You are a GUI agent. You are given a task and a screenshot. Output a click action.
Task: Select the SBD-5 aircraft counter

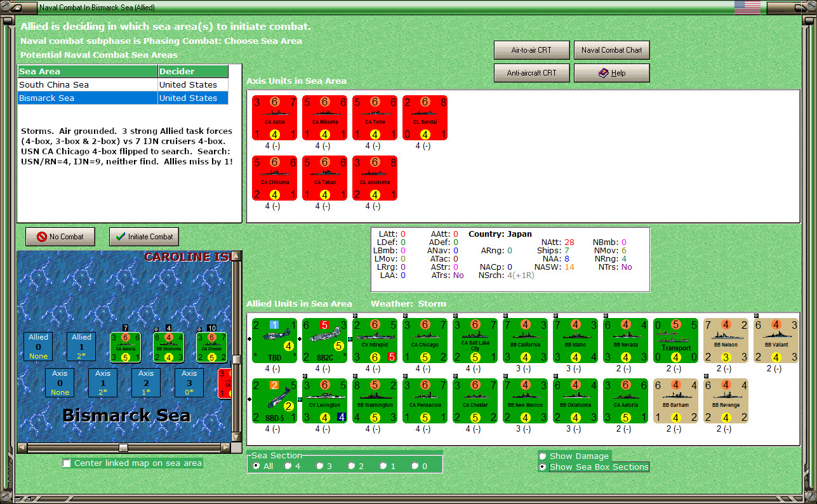click(274, 401)
